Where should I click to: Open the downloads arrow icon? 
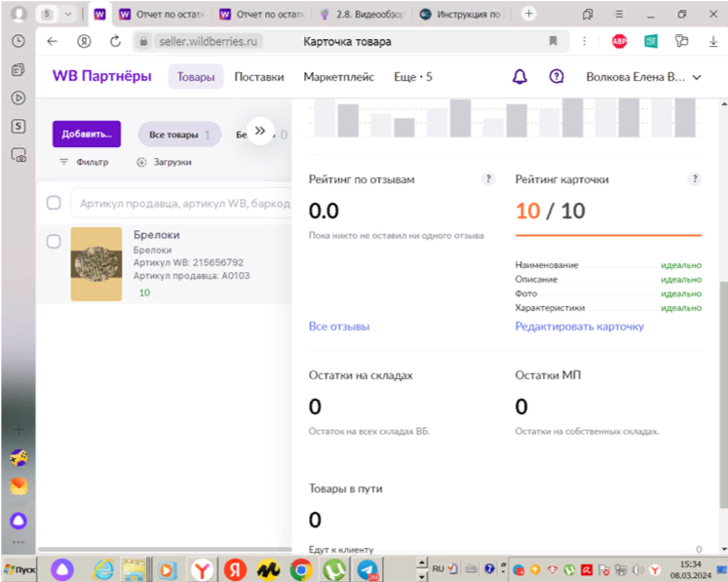tap(713, 41)
